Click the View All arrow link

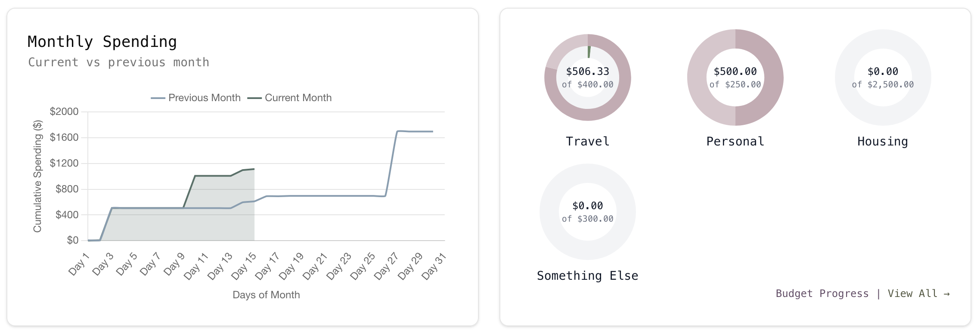918,294
